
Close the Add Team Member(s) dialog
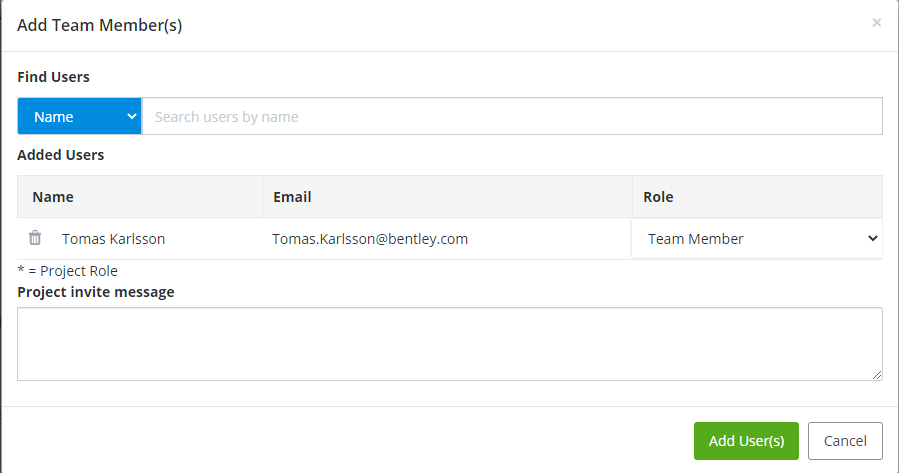click(x=877, y=22)
